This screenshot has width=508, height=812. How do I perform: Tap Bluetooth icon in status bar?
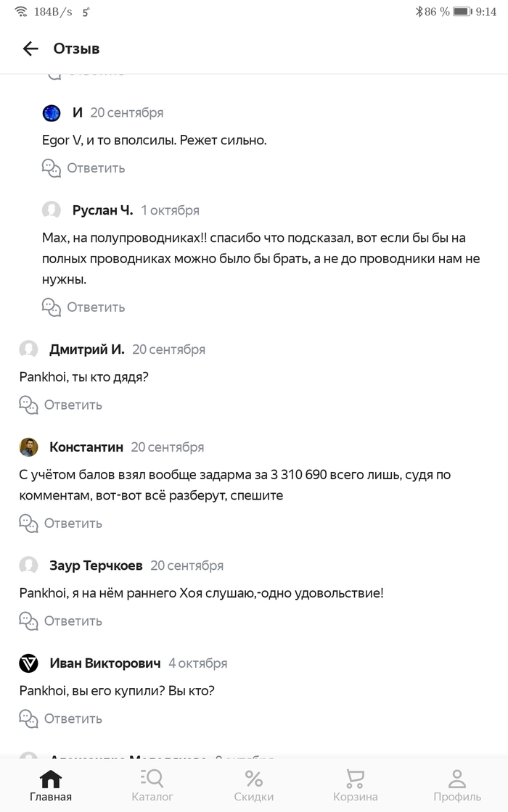pos(418,12)
